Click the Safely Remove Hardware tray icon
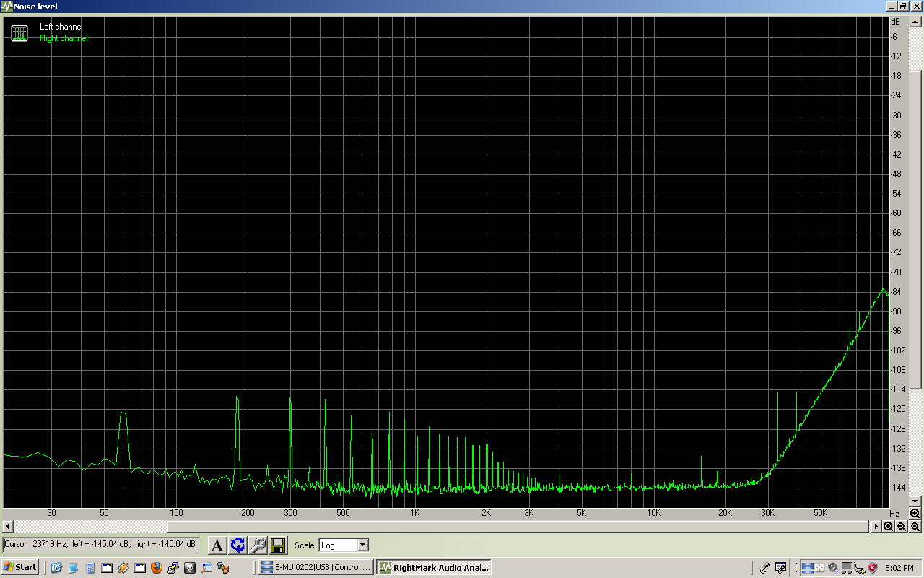Image resolution: width=924 pixels, height=578 pixels. click(859, 568)
